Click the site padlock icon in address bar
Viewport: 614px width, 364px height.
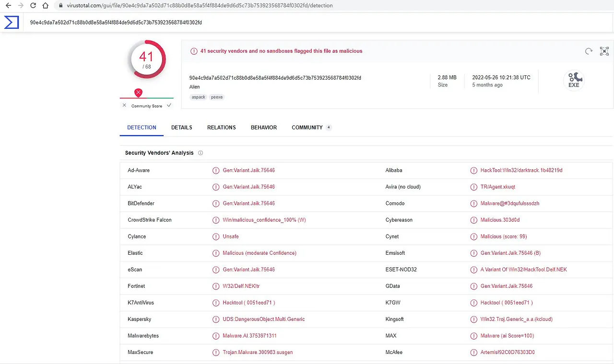pos(60,6)
